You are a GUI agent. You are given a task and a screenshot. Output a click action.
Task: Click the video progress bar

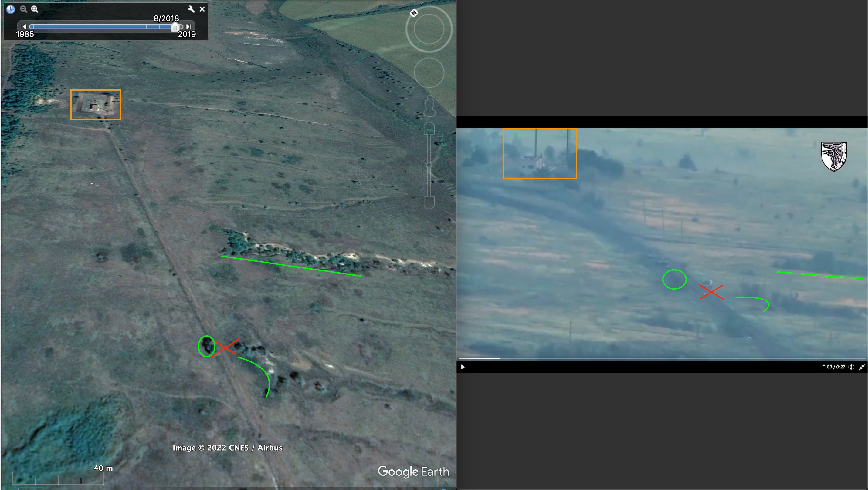coord(662,358)
